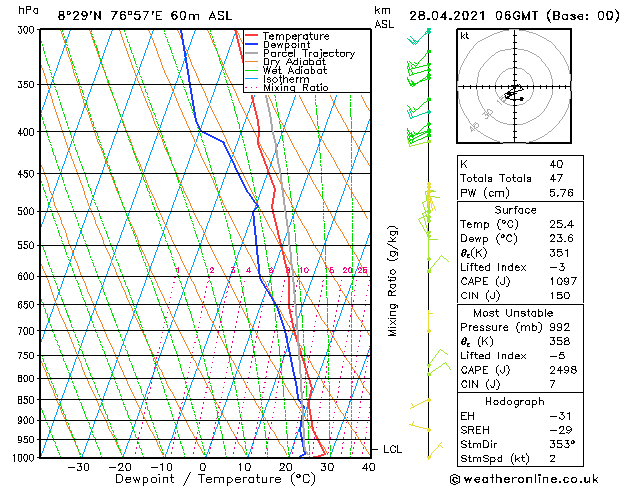Viewport: 629px width, 486px height.
Task: Click the blue Dewpoint legend line swatch
Action: (x=251, y=45)
